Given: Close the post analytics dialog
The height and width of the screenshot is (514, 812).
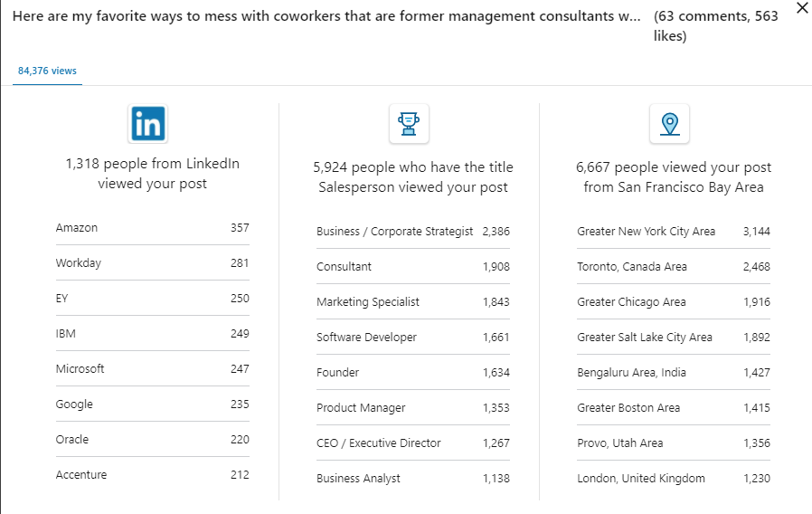Looking at the screenshot, I should tap(802, 8).
